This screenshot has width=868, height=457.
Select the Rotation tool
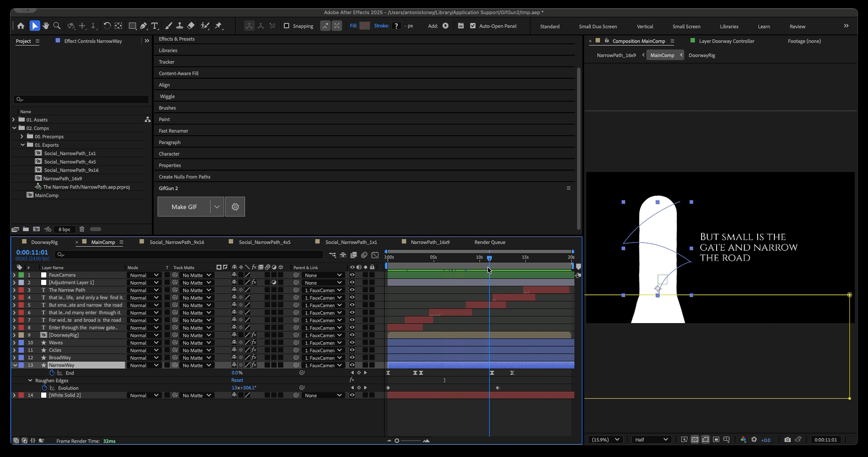click(107, 26)
